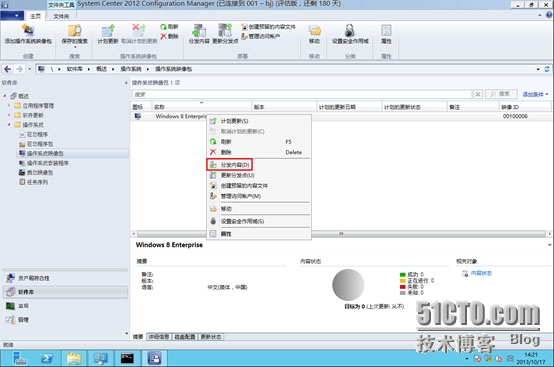Click Manage Access Accounts (管理访问帐户) ribbon item
Image resolution: width=554 pixels, height=367 pixels.
point(261,36)
